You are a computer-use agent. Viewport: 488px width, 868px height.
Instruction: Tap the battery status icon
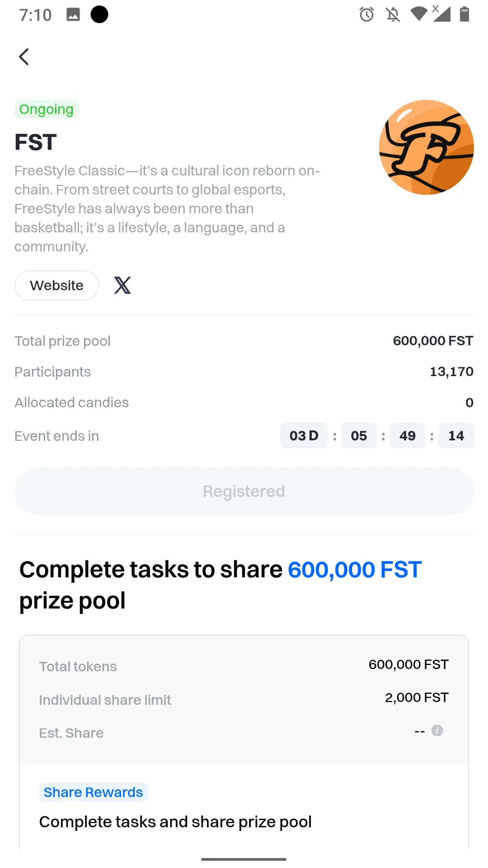(x=465, y=14)
